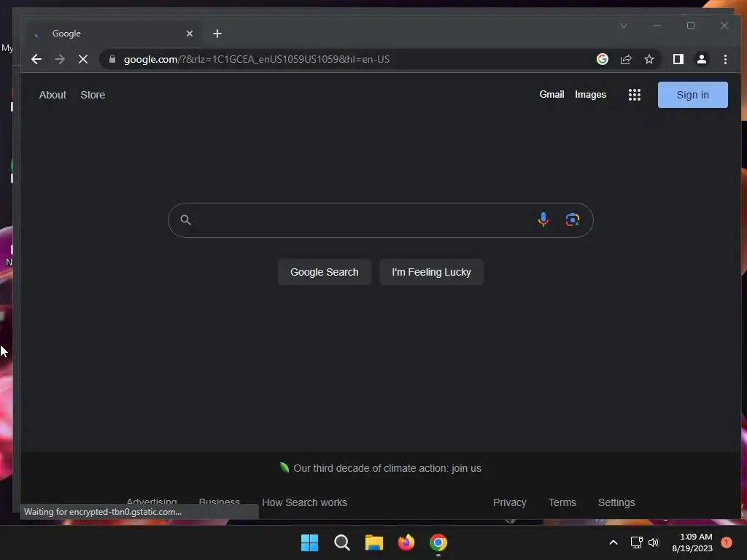This screenshot has height=560, width=747.
Task: Open the notification badge in the tray
Action: pos(727,542)
